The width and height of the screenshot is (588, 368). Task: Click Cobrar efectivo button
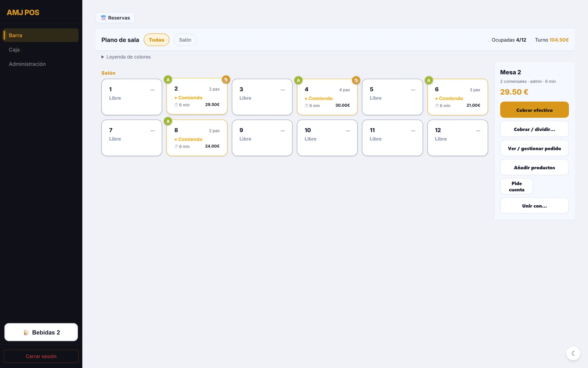point(534,110)
